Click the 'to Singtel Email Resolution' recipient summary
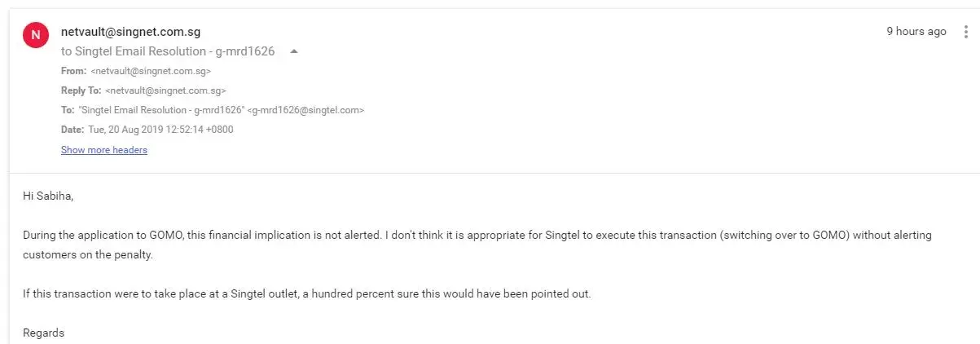This screenshot has width=980, height=344. (x=168, y=51)
